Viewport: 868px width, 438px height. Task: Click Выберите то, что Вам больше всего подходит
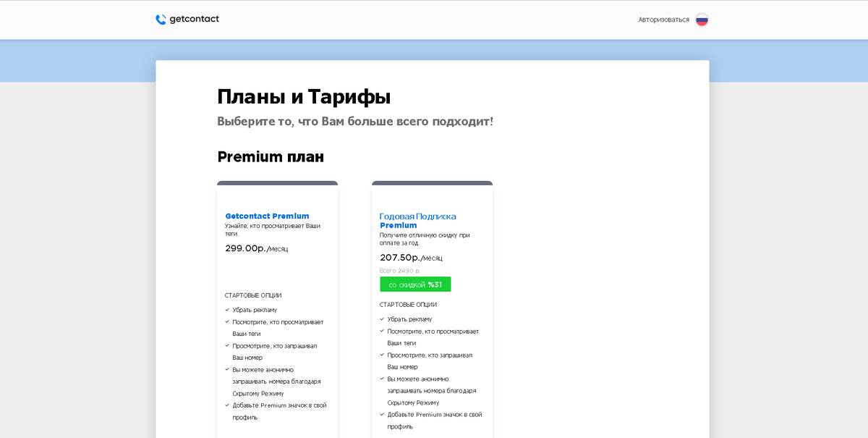355,122
